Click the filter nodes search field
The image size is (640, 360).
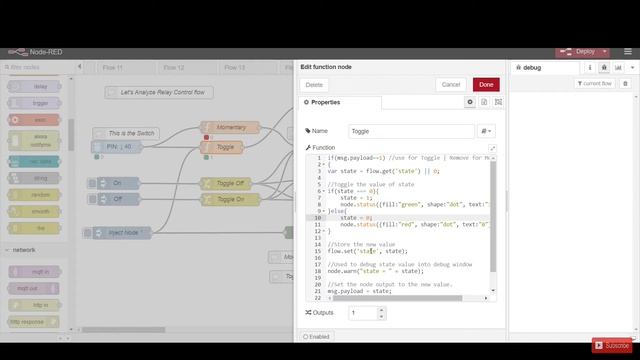[x=37, y=67]
